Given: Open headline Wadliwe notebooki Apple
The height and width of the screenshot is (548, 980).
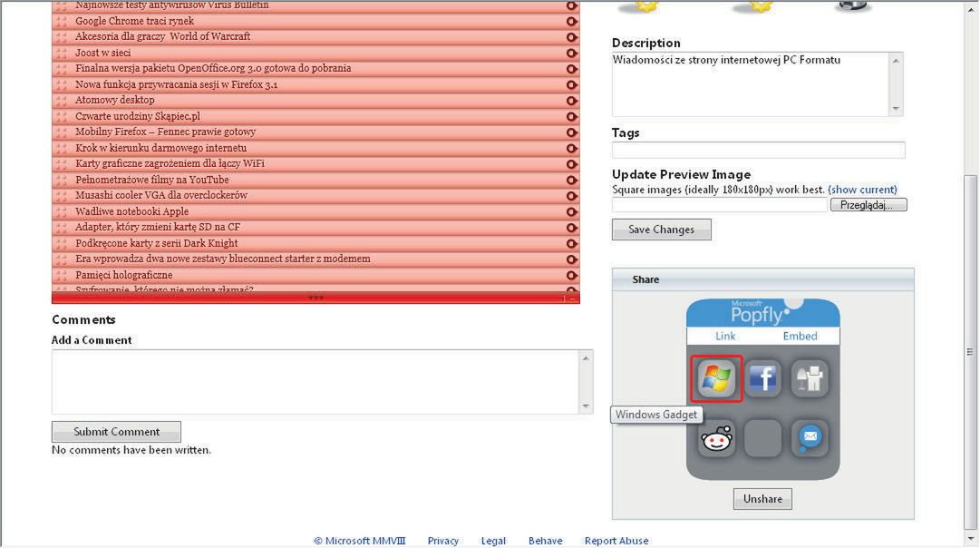Looking at the screenshot, I should coord(131,211).
